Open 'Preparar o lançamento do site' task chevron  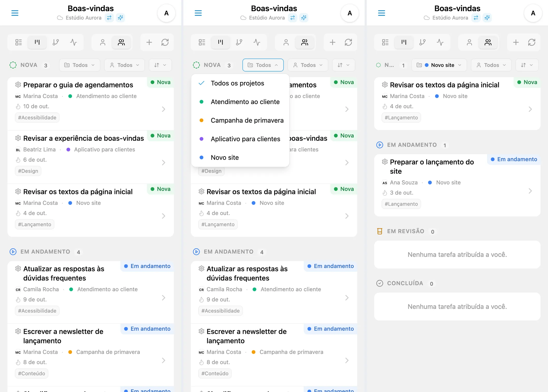pos(530,191)
